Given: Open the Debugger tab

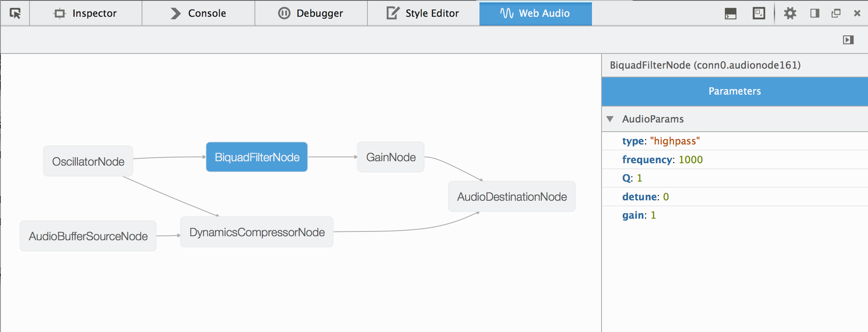Looking at the screenshot, I should click(311, 13).
